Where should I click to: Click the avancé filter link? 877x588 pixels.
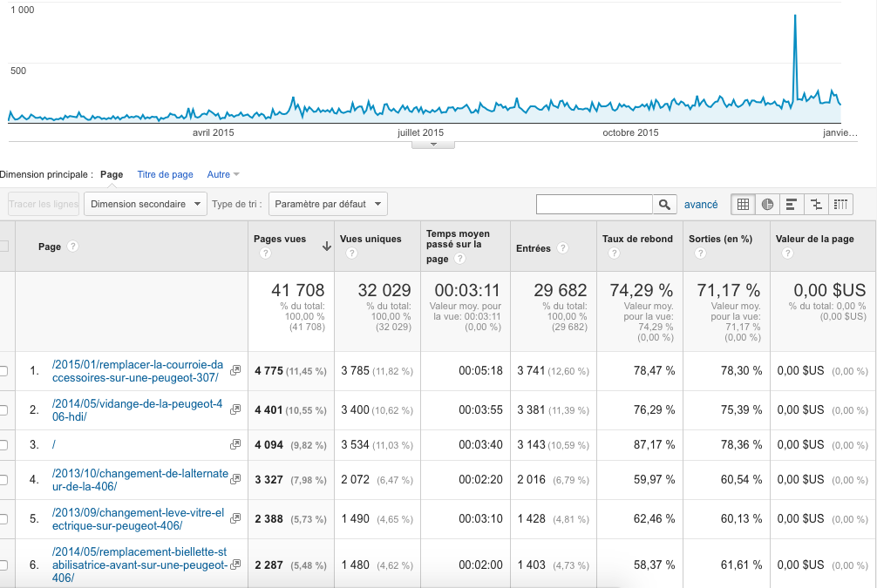point(701,205)
